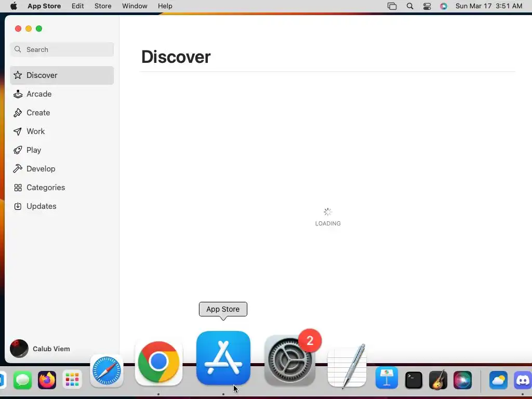Open the App Store menu in the menu bar
This screenshot has height=399, width=532.
tap(44, 6)
